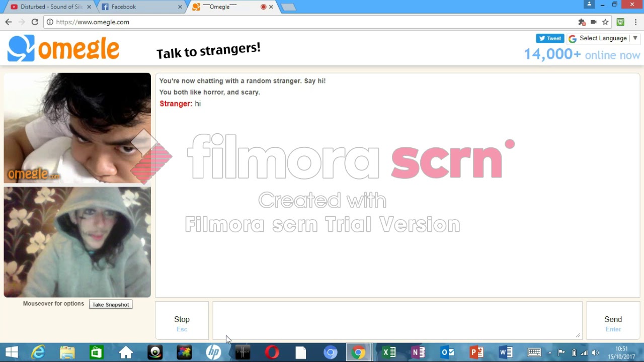Screen dimensions: 644x362
Task: Launch Excel from the taskbar
Action: click(388, 352)
